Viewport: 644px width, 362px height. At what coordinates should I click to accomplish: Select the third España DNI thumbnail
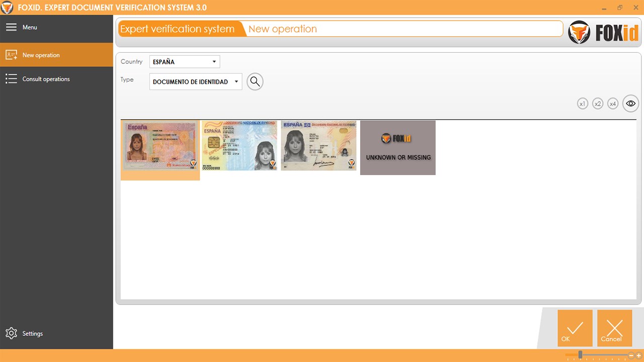click(x=318, y=145)
